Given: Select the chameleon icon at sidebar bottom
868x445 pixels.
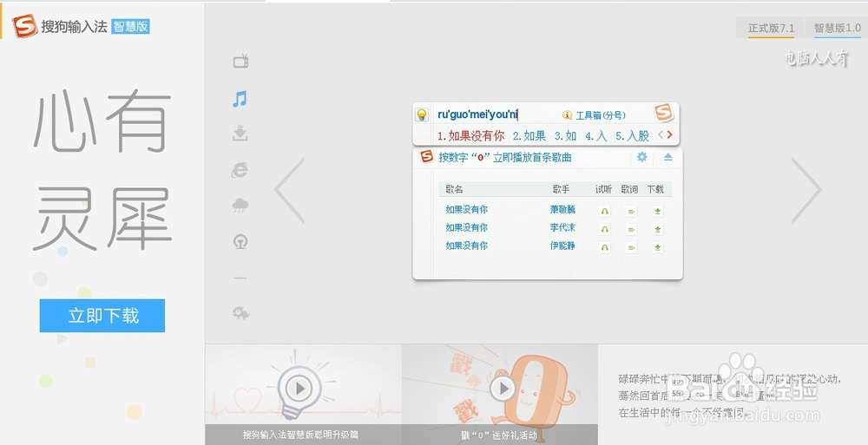Looking at the screenshot, I should 240,313.
